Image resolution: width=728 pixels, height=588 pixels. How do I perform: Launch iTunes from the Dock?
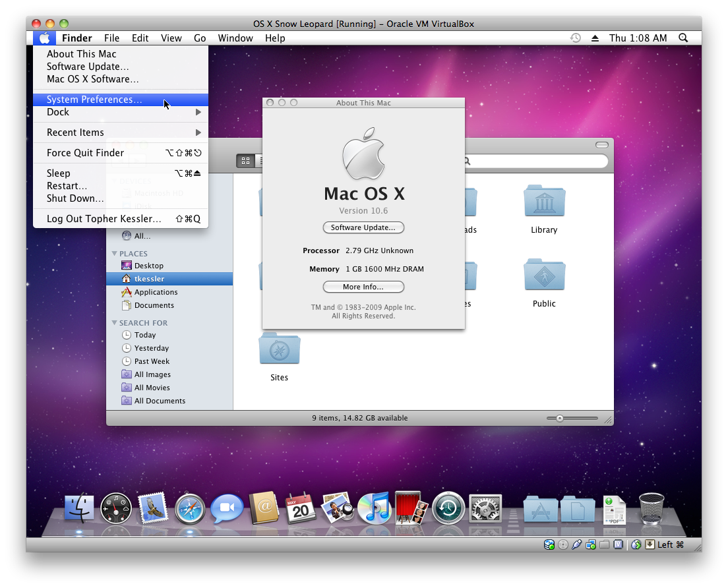375,508
